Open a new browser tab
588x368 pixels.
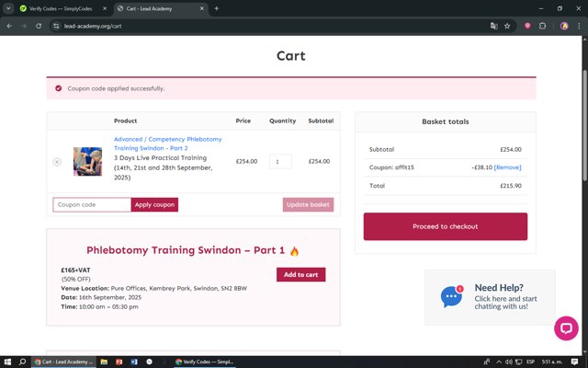(x=217, y=8)
